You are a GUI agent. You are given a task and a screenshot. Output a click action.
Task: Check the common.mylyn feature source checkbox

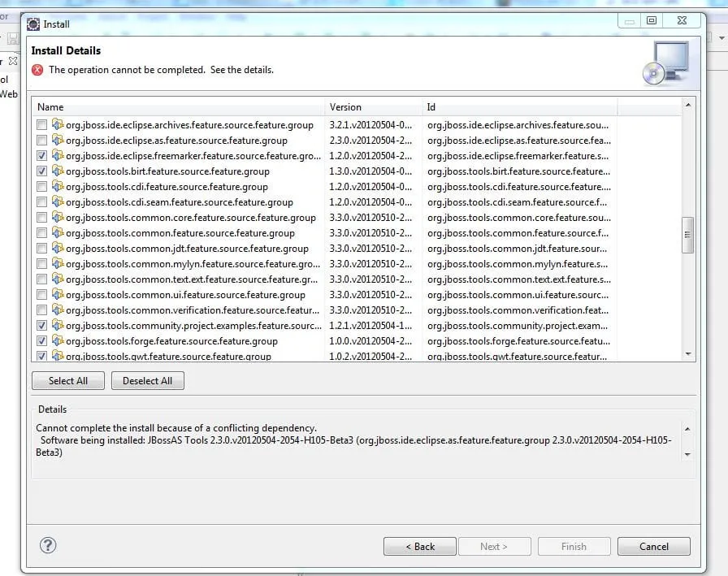pyautogui.click(x=41, y=264)
